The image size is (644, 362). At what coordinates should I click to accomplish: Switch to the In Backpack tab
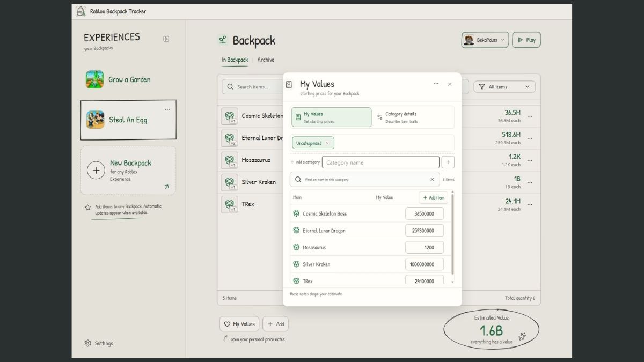[235, 60]
